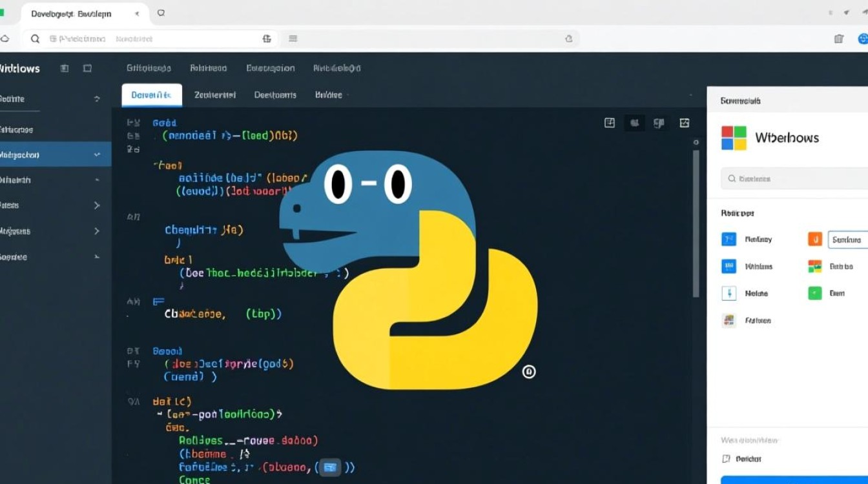Select the second code panel tab

tap(214, 94)
